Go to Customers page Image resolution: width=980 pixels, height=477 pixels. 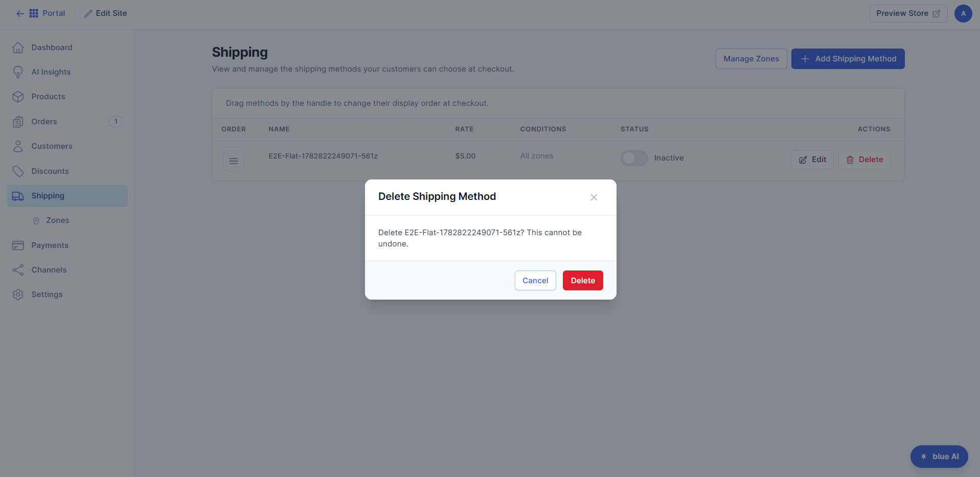[x=52, y=146]
